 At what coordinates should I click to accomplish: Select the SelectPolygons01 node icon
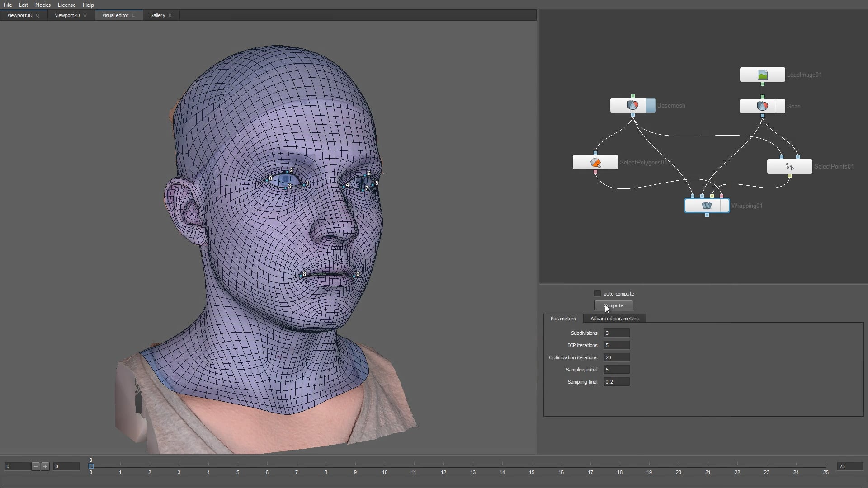(596, 162)
